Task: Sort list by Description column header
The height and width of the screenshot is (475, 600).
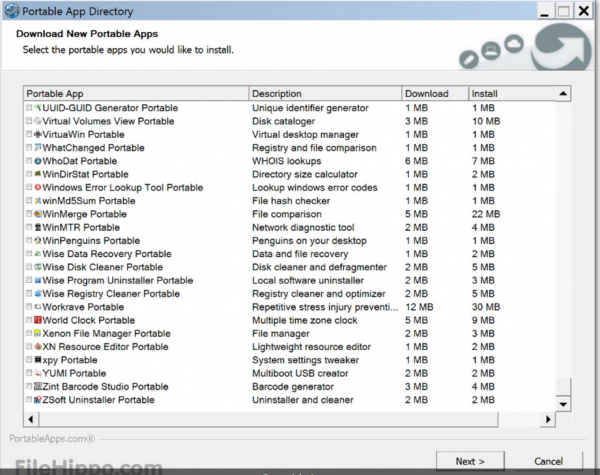Action: coord(324,94)
